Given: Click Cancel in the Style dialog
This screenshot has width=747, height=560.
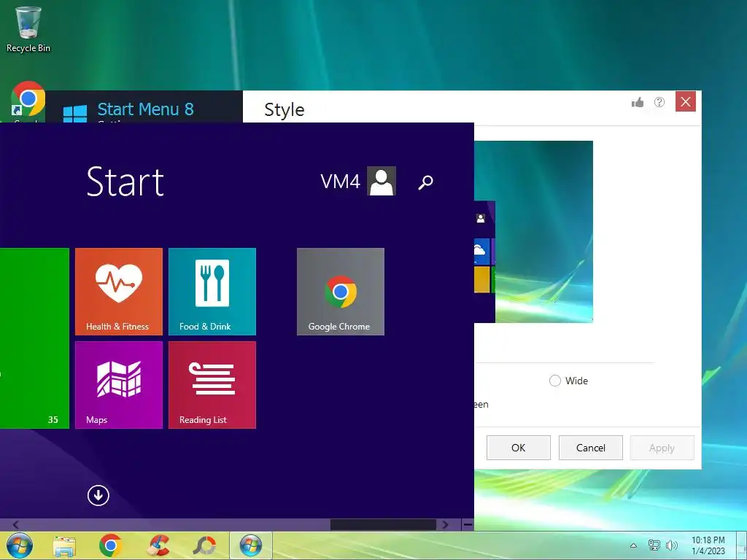Looking at the screenshot, I should pyautogui.click(x=591, y=448).
